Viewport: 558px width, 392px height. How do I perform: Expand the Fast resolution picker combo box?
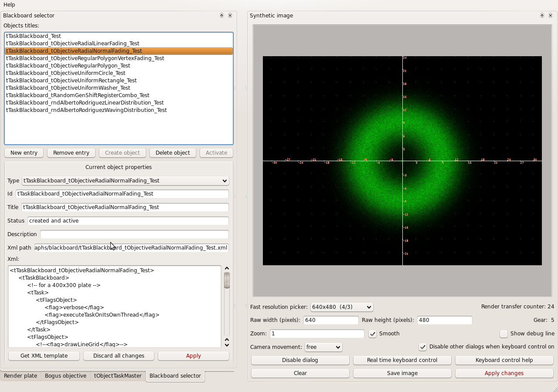click(x=342, y=307)
